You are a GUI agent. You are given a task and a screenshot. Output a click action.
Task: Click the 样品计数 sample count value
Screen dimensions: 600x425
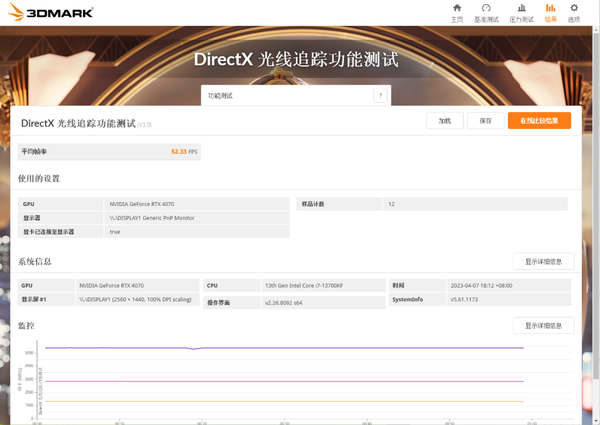point(391,204)
